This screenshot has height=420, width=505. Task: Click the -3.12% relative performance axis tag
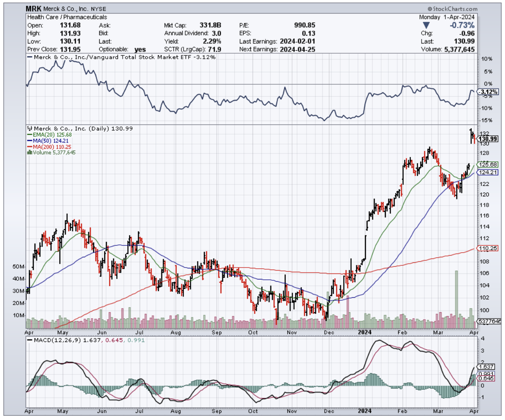[486, 92]
